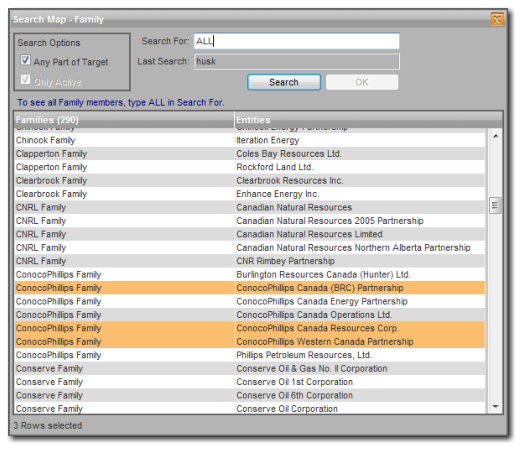The width and height of the screenshot is (523, 451).
Task: Select Conserve Oil 6th Corporation
Action: pyautogui.click(x=250, y=395)
